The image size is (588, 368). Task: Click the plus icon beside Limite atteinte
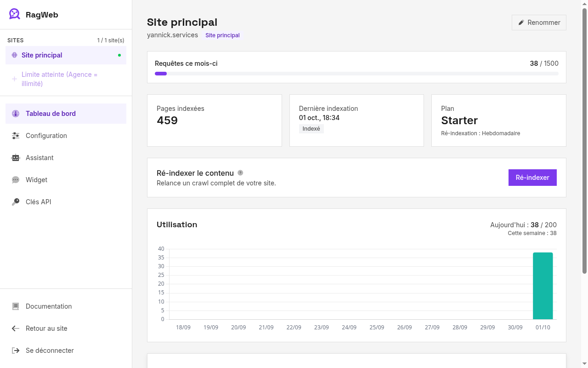coord(14,79)
